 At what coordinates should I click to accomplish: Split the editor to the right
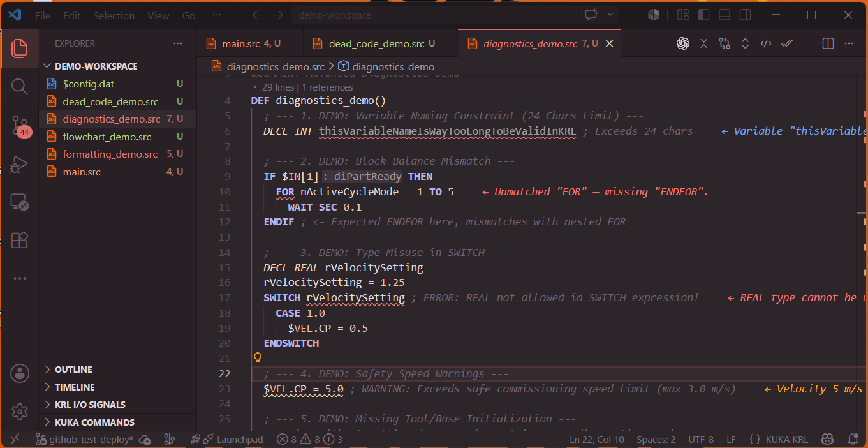(x=828, y=43)
